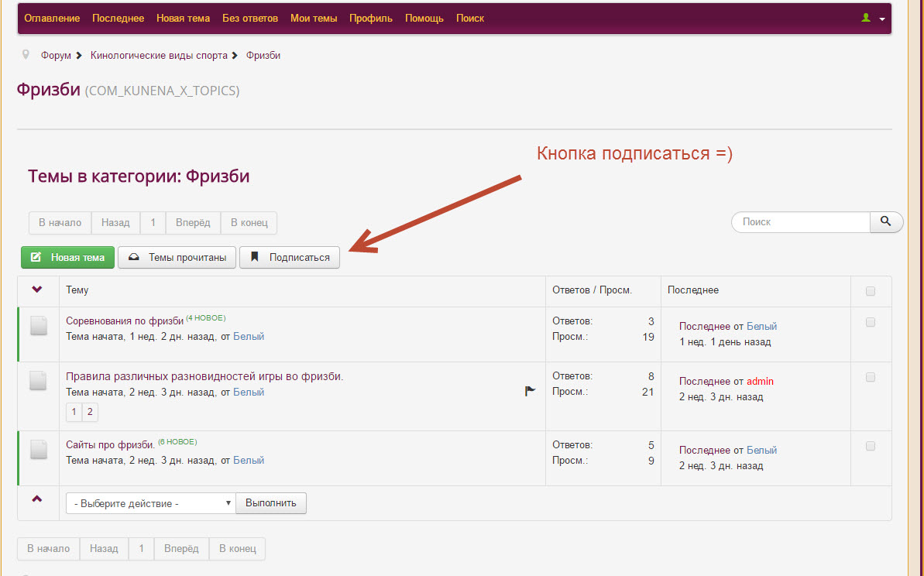Tick the checkbox for Соревнования по фризби
Image resolution: width=924 pixels, height=576 pixels.
point(870,322)
